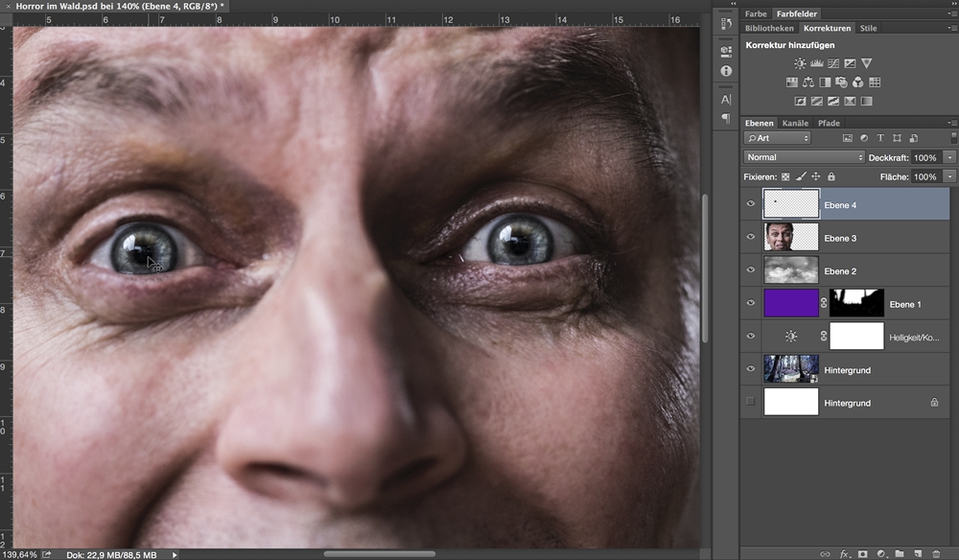Add a Color Balance adjustment (scales icon)
The image size is (959, 560).
(x=808, y=82)
